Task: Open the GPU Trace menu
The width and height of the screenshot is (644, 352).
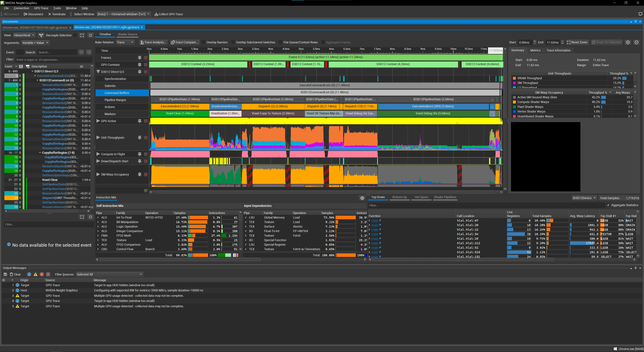Action: pos(41,8)
